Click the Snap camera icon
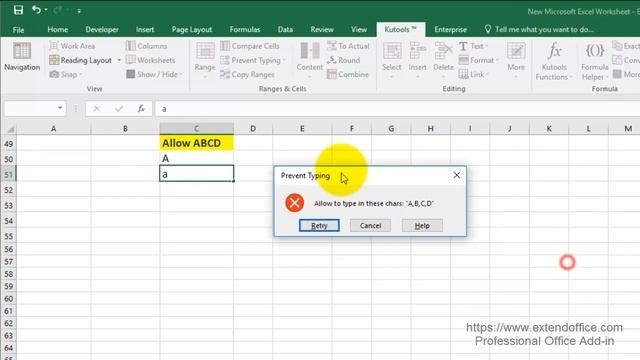Image resolution: width=640 pixels, height=360 pixels. tap(54, 74)
